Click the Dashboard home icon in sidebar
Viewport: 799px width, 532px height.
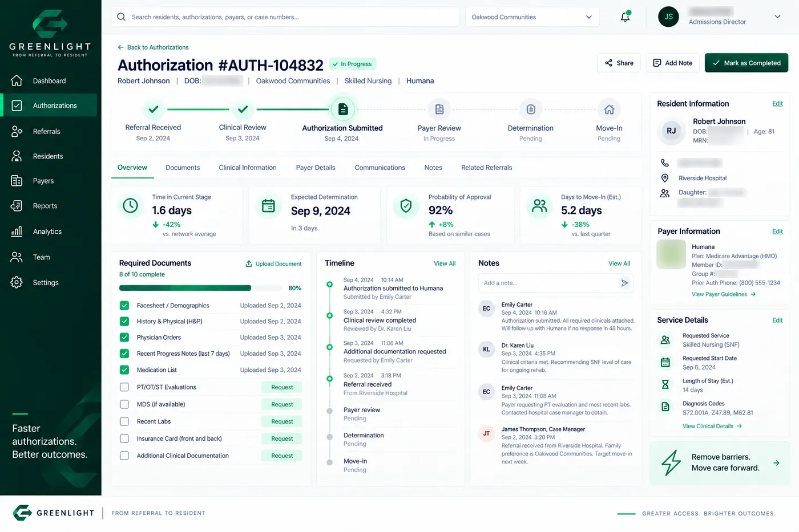pos(17,80)
